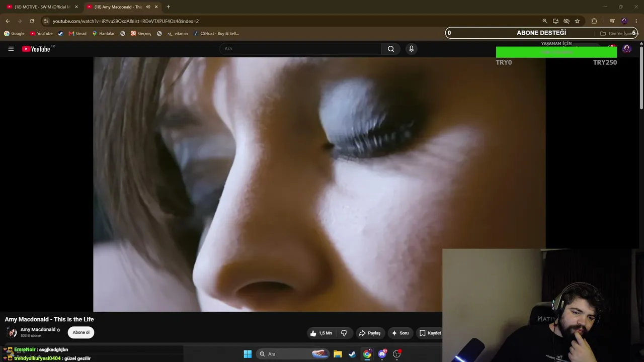Switch to Chrome in the taskbar
The image size is (644, 362).
367,354
